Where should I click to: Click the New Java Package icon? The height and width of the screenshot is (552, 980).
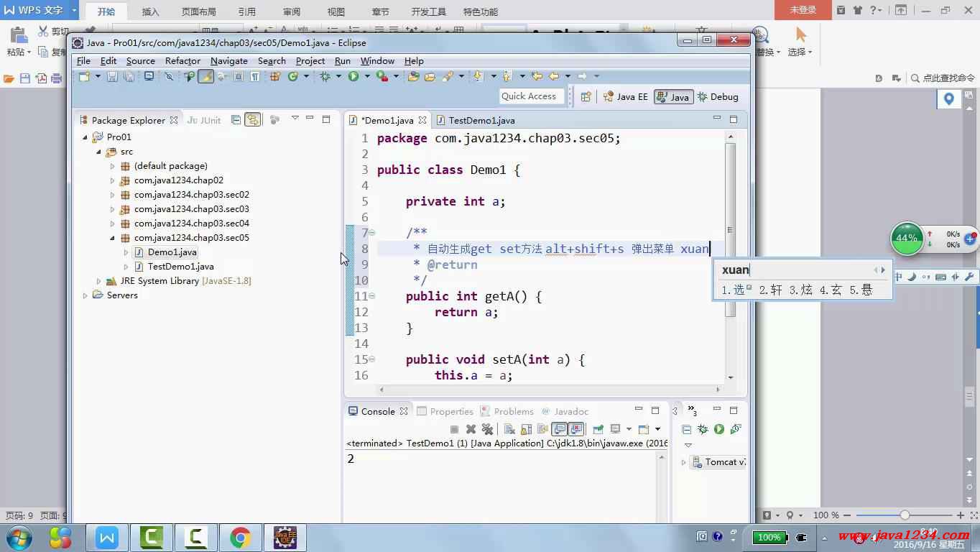coord(275,76)
